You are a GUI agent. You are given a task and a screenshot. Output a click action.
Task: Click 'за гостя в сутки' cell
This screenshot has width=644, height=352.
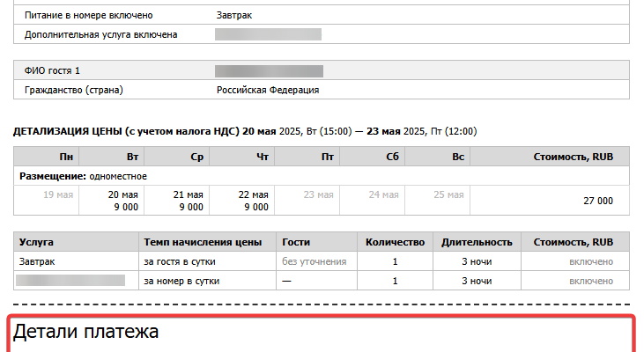(180, 261)
